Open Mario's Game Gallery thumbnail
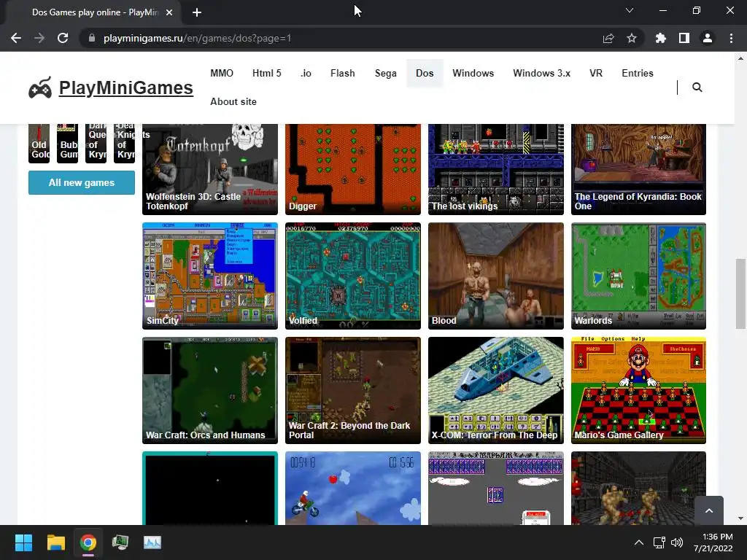Viewport: 747px width, 560px height. click(638, 391)
